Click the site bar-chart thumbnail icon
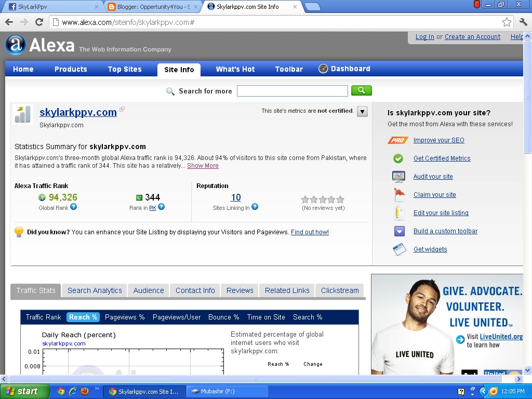The image size is (532, 399). 23,114
